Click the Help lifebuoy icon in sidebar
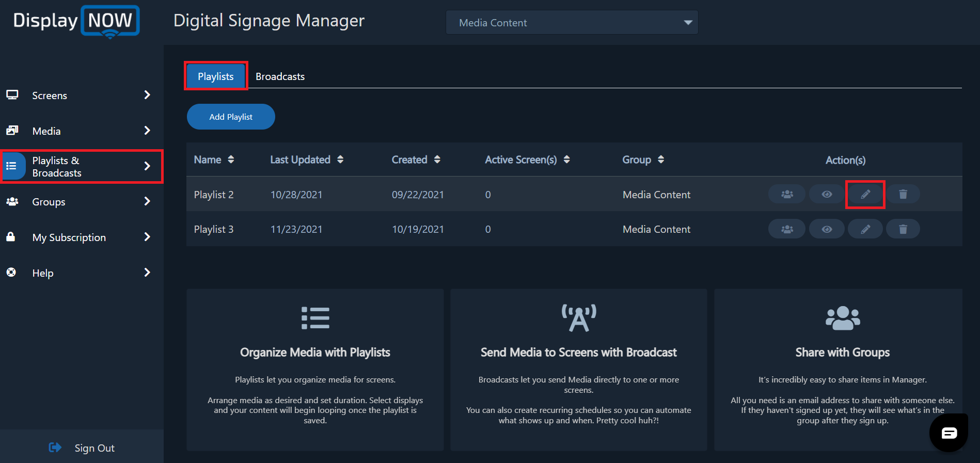The width and height of the screenshot is (980, 463). click(11, 272)
